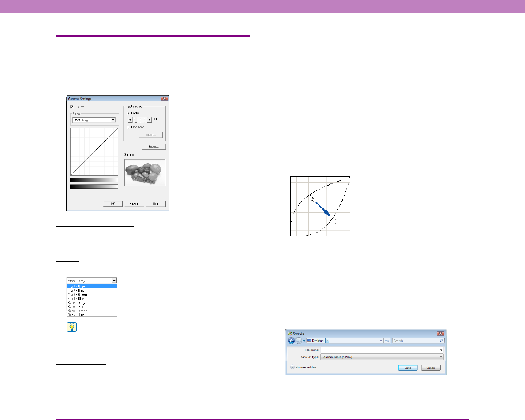The width and height of the screenshot is (525, 420).
Task: Click the Forward arrow in Save As
Action: 299,341
